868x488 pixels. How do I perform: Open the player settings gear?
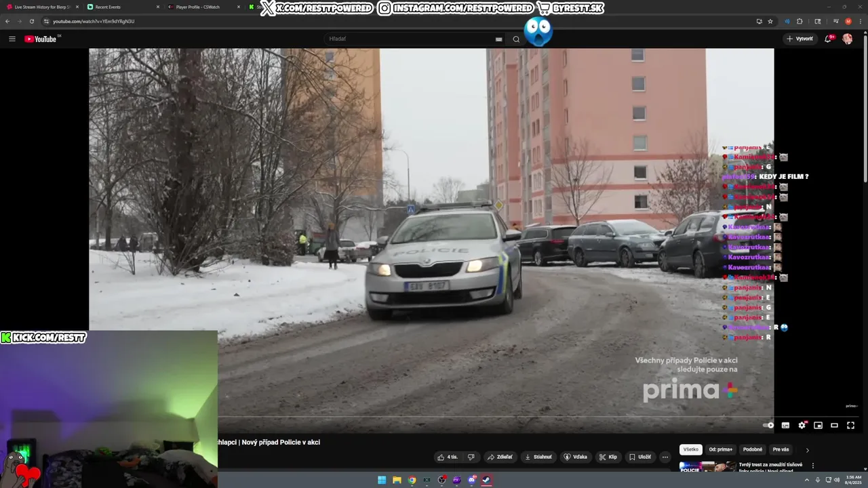pos(802,426)
